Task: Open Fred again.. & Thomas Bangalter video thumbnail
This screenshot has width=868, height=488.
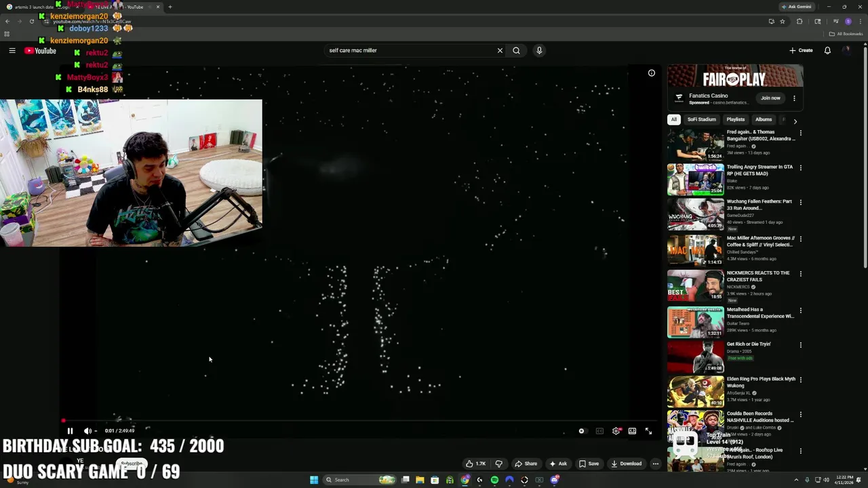Action: (695, 144)
